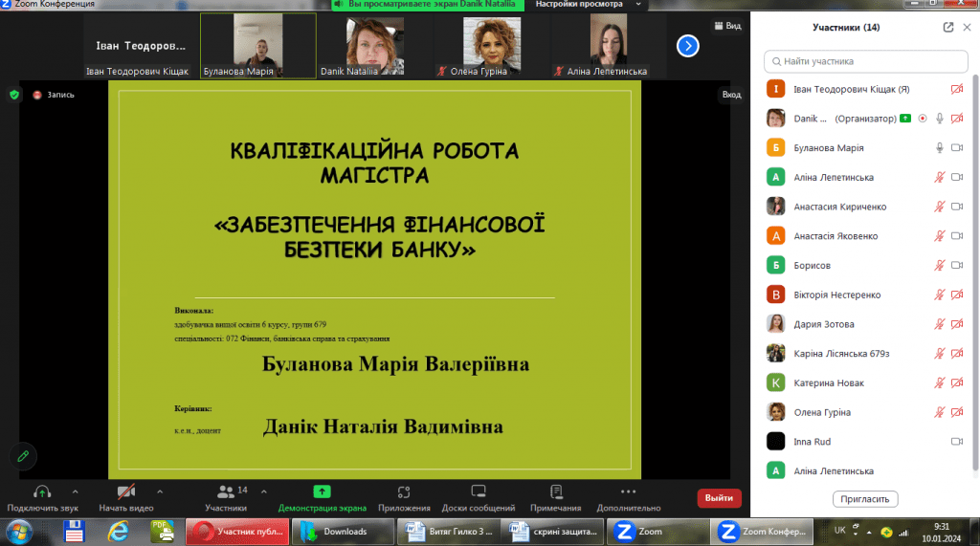The width and height of the screenshot is (980, 546).
Task: Open the Дополнительно more options icon
Action: pos(628,491)
